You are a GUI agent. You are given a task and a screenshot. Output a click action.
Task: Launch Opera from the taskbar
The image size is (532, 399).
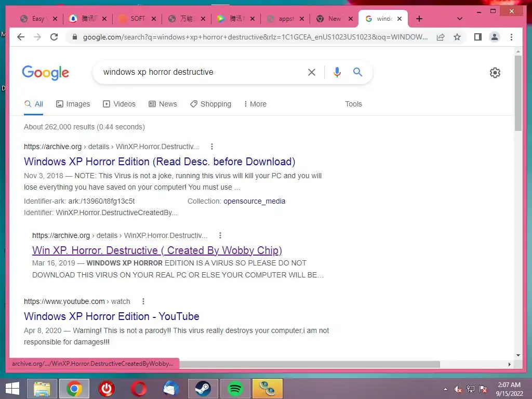click(139, 389)
